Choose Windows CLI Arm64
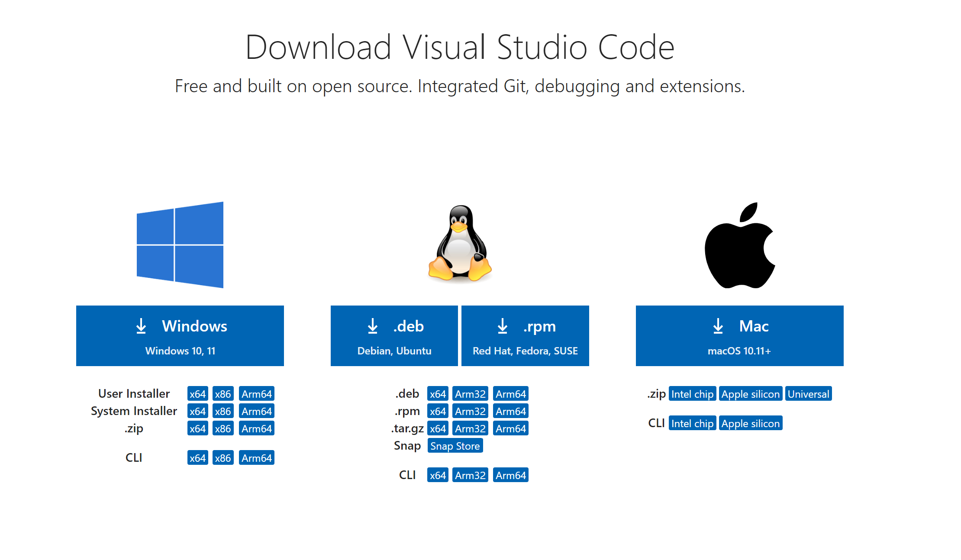Image resolution: width=961 pixels, height=560 pixels. tap(257, 458)
